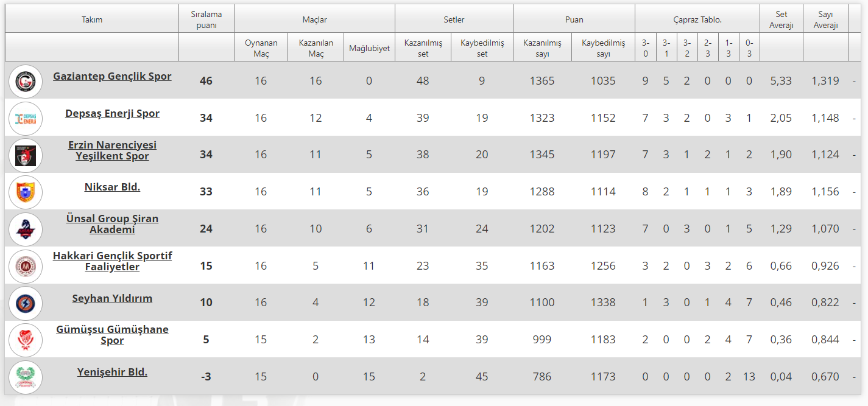This screenshot has width=868, height=406.
Task: Click the Yenişehir Bld. team logo
Action: 26,377
